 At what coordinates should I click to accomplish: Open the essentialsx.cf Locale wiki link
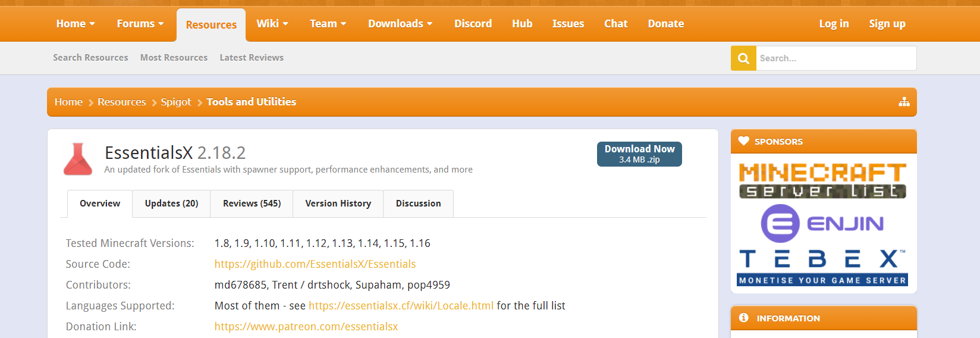(x=401, y=306)
